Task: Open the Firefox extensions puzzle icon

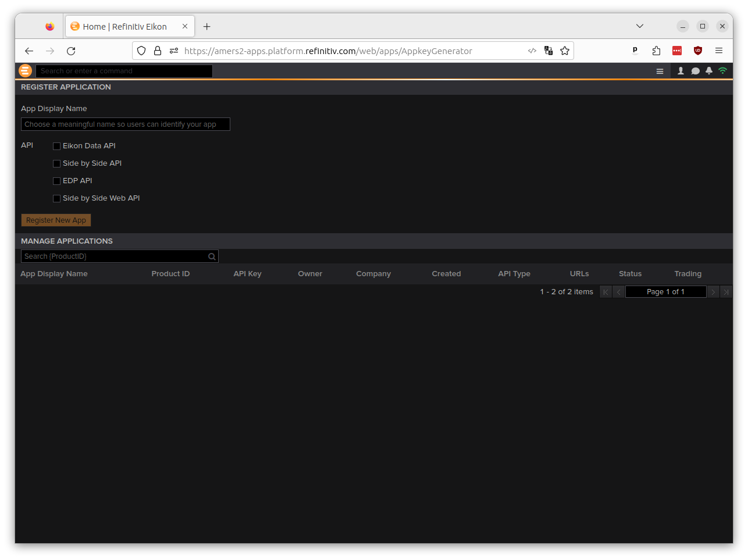Action: pos(656,51)
